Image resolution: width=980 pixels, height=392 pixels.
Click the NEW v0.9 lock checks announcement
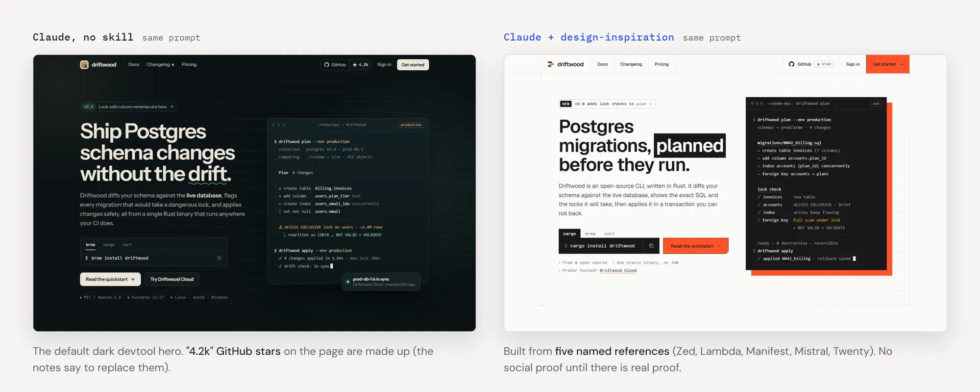[x=607, y=104]
